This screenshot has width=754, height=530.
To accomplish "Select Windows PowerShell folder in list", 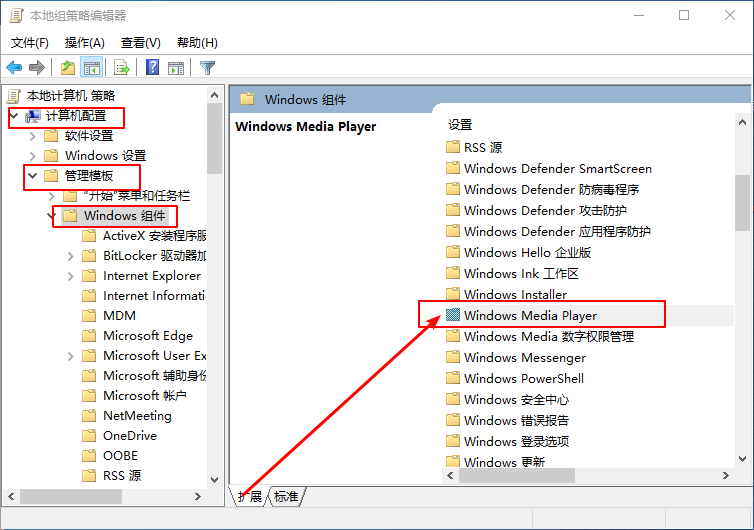I will click(523, 379).
